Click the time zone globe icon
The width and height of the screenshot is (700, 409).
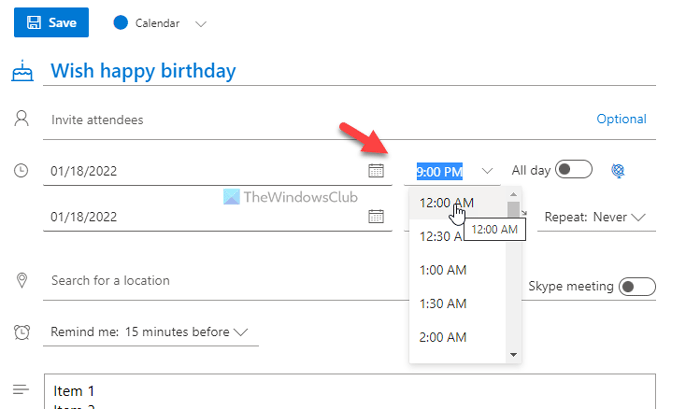coord(618,171)
